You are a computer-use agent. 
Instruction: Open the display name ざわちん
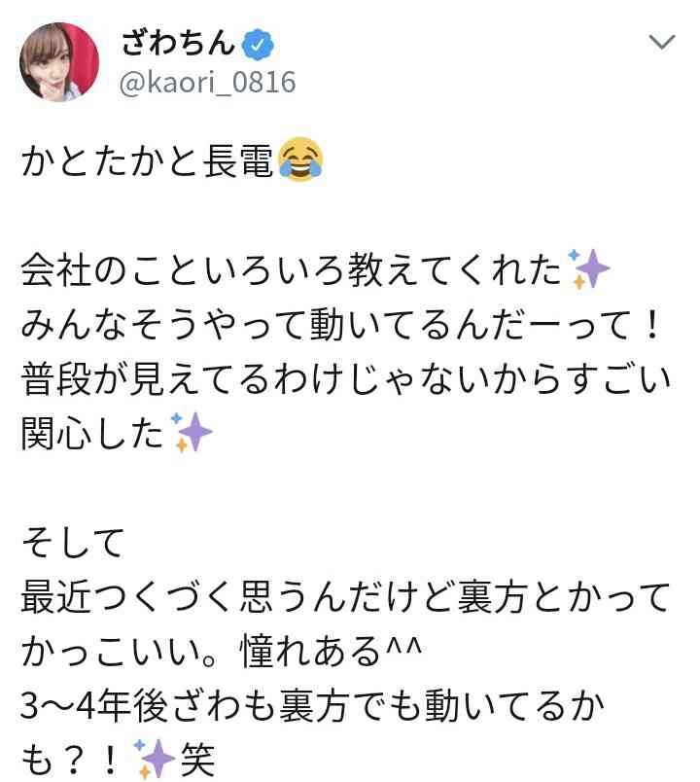tap(178, 44)
